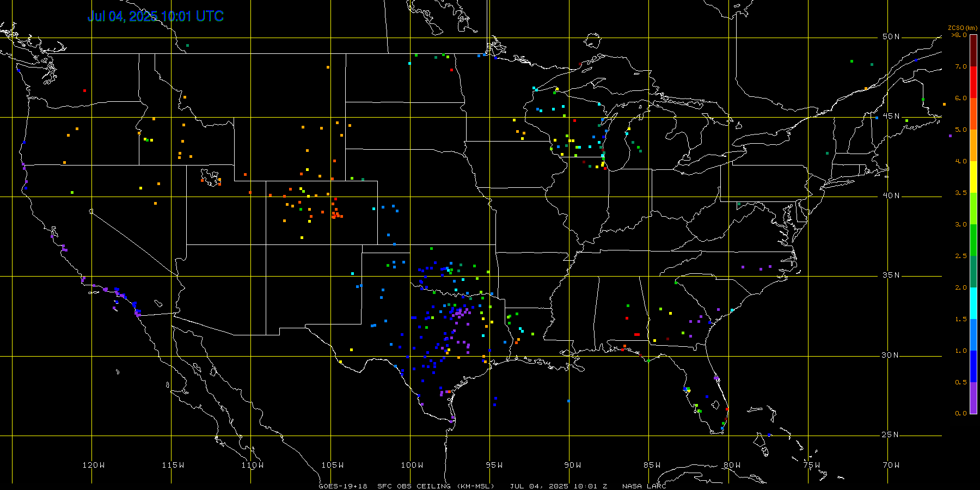This screenshot has width=980, height=490.
Task: Click the 6.0 legend value
Action: pyautogui.click(x=961, y=98)
